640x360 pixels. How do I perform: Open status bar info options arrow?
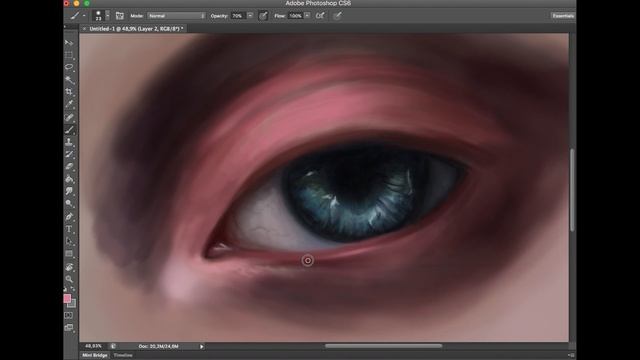click(202, 347)
